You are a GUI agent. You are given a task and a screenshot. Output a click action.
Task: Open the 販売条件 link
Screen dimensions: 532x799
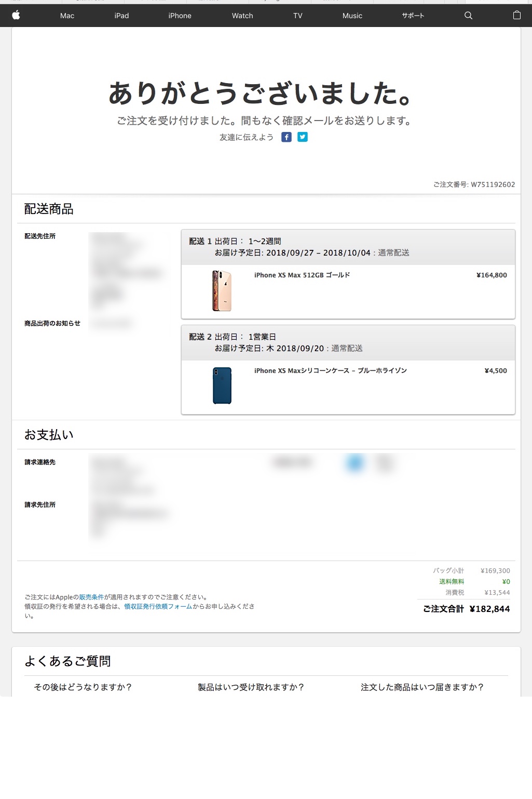tap(91, 597)
